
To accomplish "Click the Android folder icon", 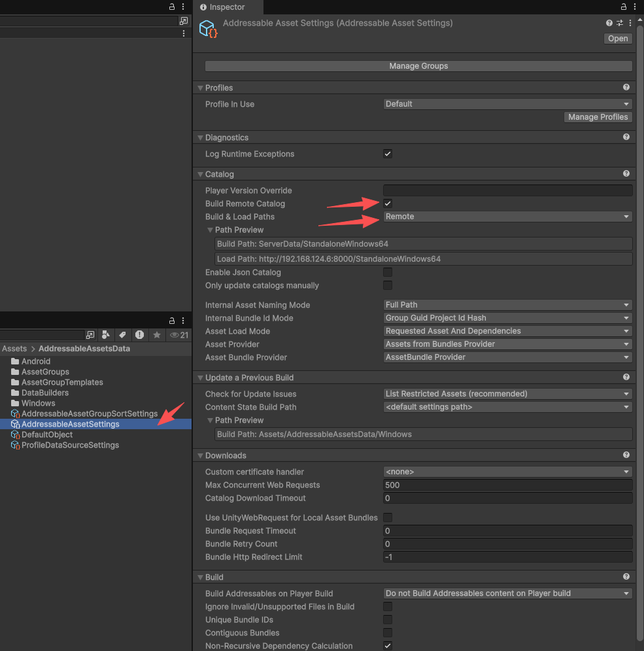I will coord(15,361).
